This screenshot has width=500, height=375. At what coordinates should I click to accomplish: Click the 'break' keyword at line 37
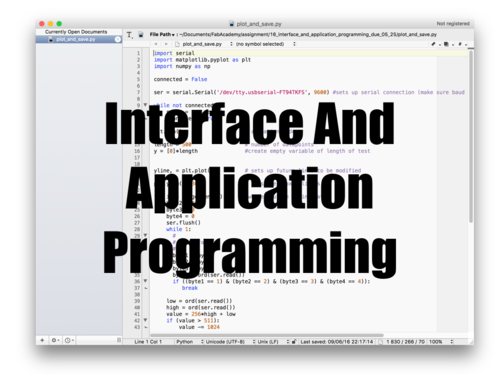point(190,288)
